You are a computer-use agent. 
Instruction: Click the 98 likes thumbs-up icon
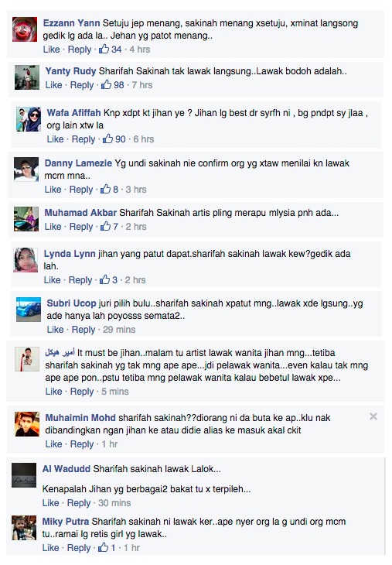click(106, 84)
